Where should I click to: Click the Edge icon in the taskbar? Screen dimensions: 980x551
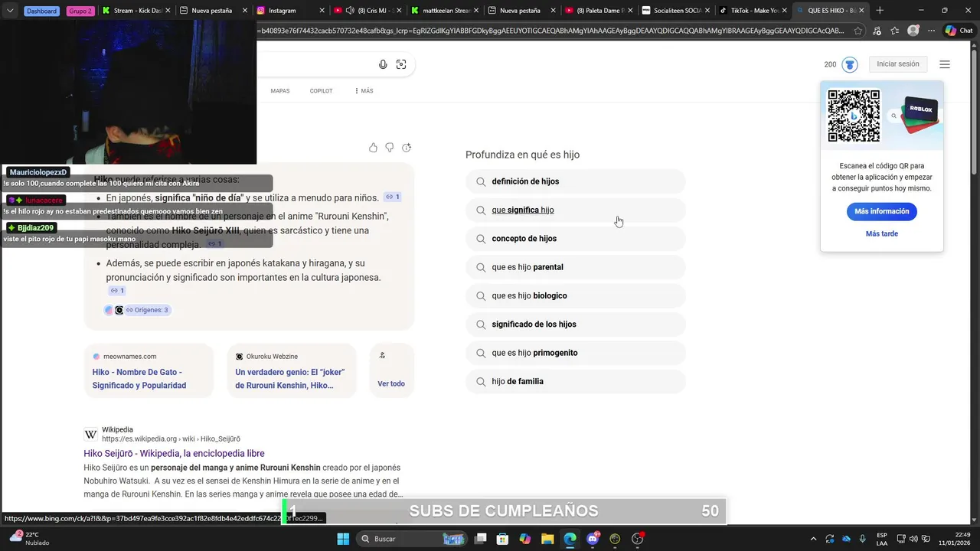[x=570, y=539]
